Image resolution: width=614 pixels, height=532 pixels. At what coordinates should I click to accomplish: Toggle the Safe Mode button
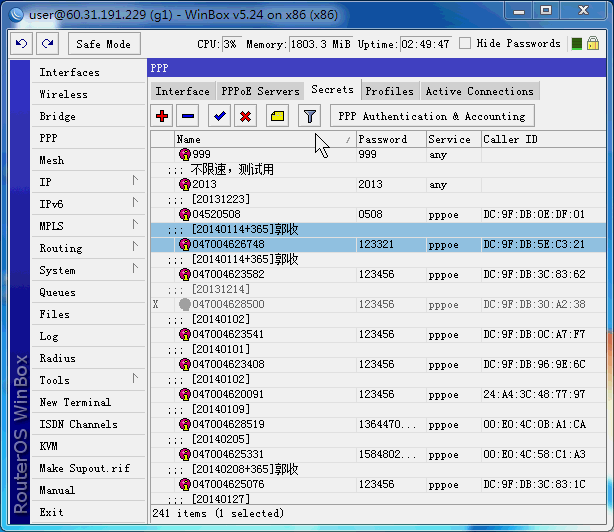click(x=103, y=44)
